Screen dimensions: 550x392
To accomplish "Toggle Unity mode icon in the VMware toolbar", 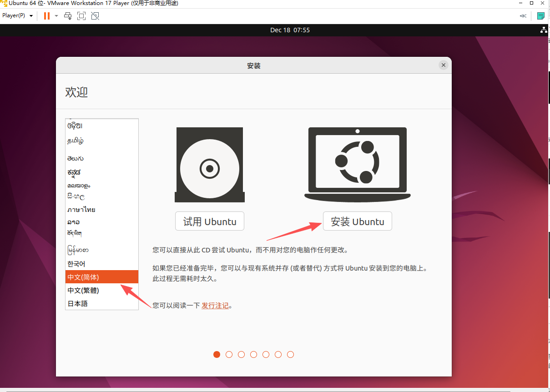I will click(95, 16).
